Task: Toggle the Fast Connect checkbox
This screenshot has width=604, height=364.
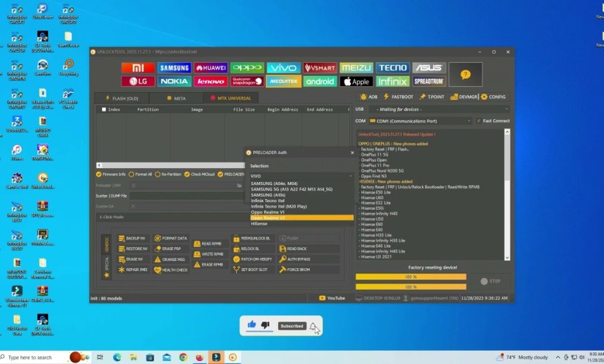Action: tap(479, 121)
